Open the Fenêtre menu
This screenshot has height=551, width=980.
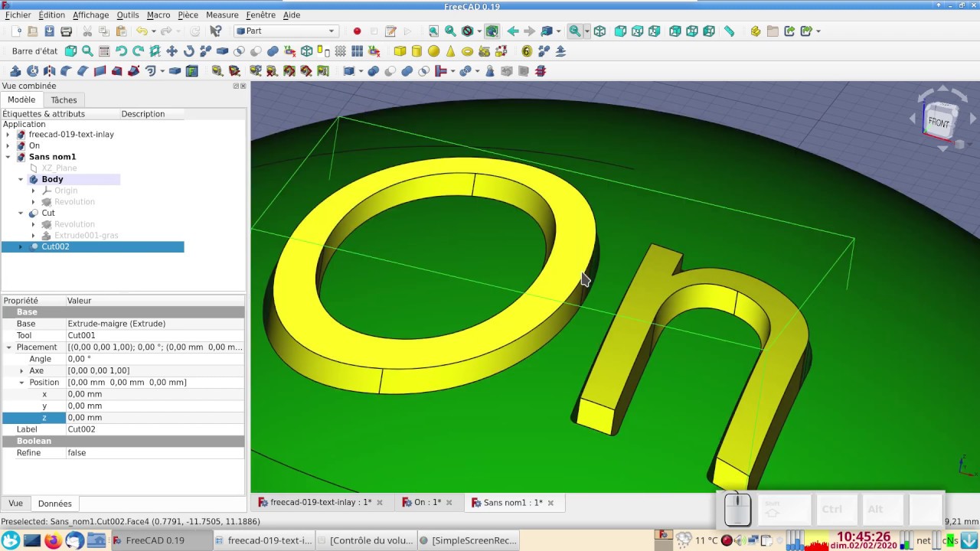point(261,15)
